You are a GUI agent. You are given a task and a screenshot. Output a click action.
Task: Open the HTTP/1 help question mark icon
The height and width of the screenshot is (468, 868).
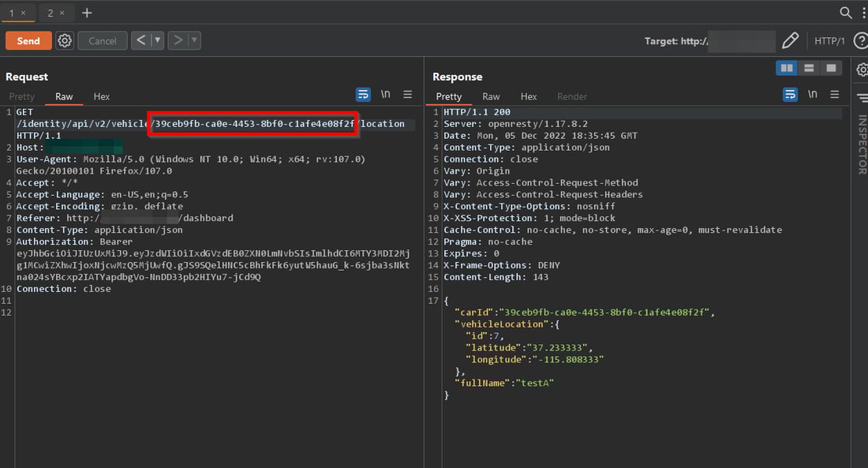click(860, 40)
